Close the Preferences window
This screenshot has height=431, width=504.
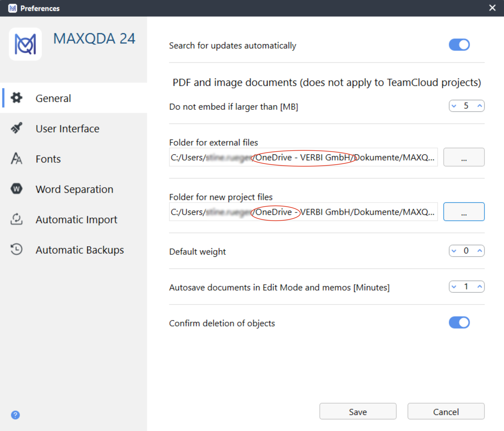click(x=492, y=8)
